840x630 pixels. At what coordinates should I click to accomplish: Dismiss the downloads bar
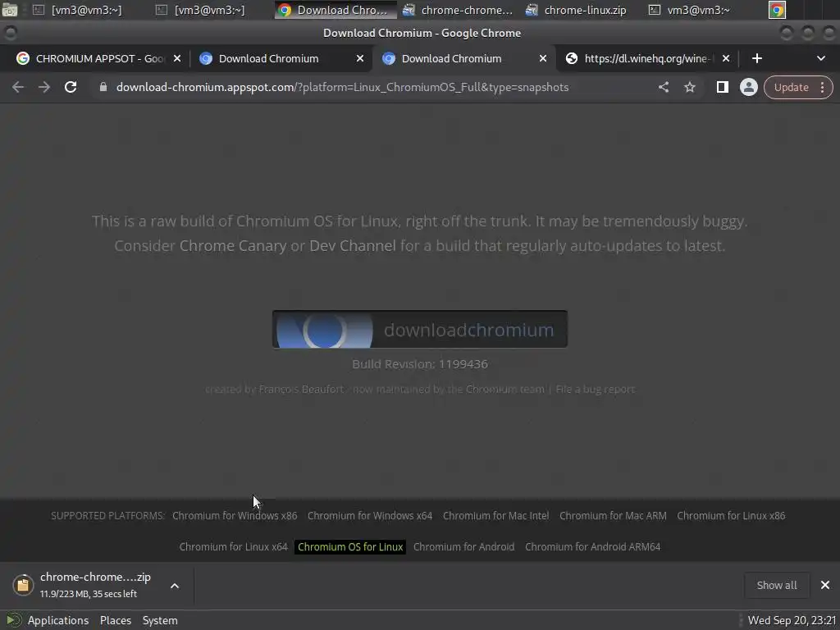point(825,585)
